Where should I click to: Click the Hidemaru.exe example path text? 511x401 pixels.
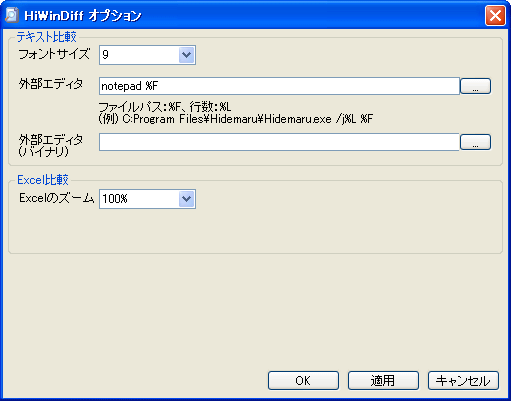(236, 119)
